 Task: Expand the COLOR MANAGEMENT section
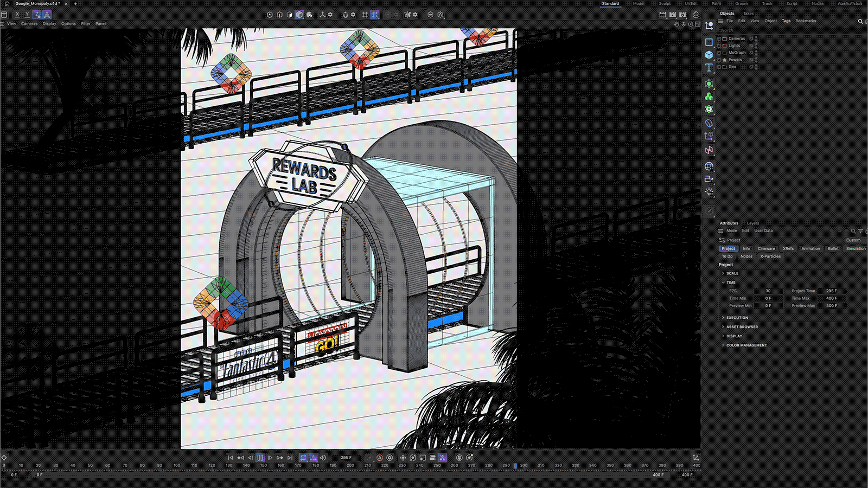coord(723,345)
